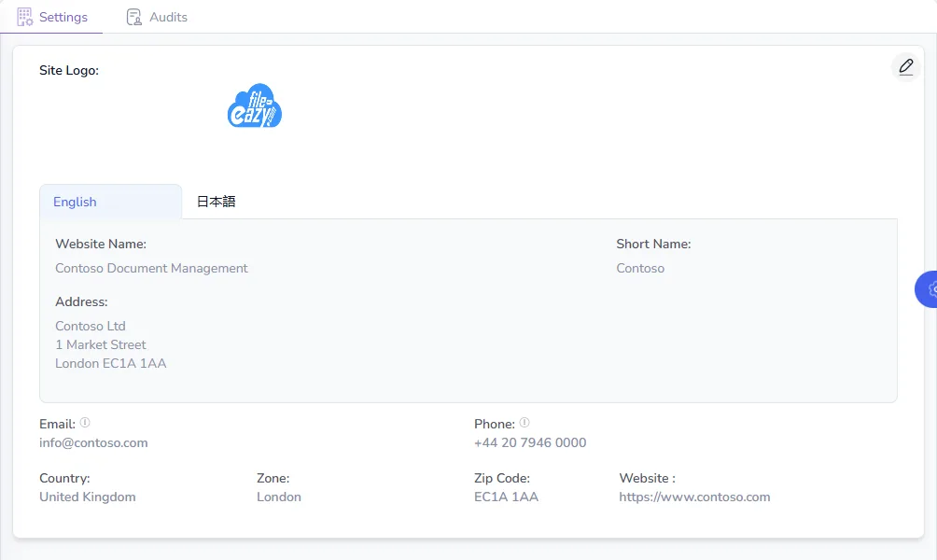
Task: Click the info icon next to Phone
Action: coord(524,423)
